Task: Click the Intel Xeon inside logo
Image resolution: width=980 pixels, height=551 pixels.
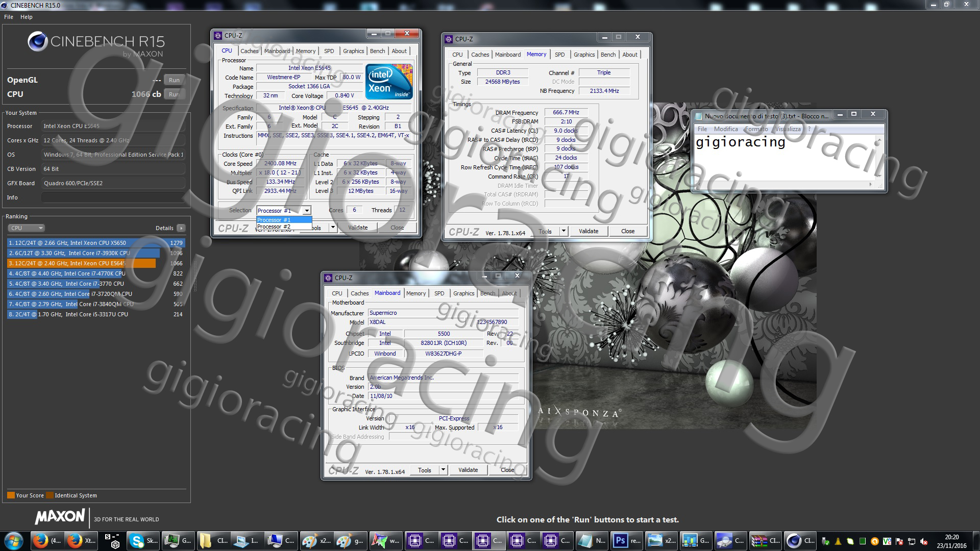Action: [389, 82]
